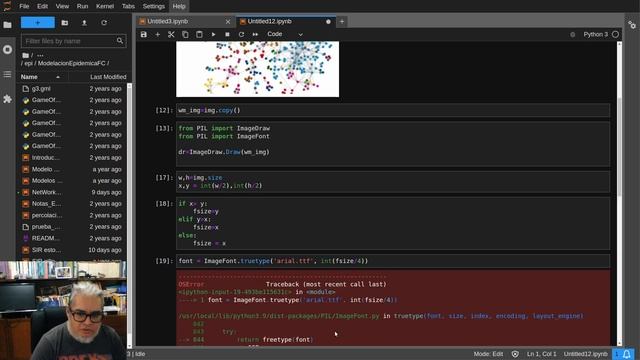Click the Python 3 kernel name
Screen dimensions: 640x360
[x=596, y=34]
